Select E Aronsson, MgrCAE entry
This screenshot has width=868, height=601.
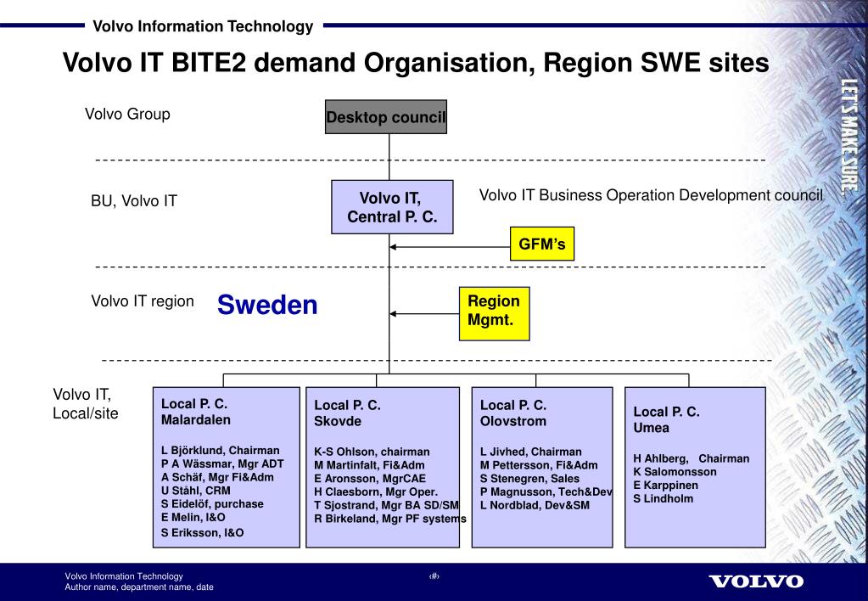click(x=370, y=479)
